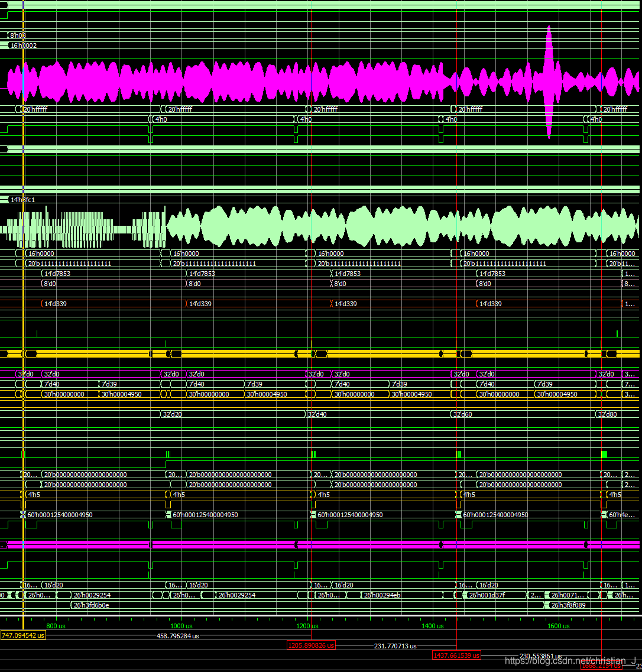The height and width of the screenshot is (672, 642).
Task: Click the 1600 us time axis label
Action: (559, 626)
